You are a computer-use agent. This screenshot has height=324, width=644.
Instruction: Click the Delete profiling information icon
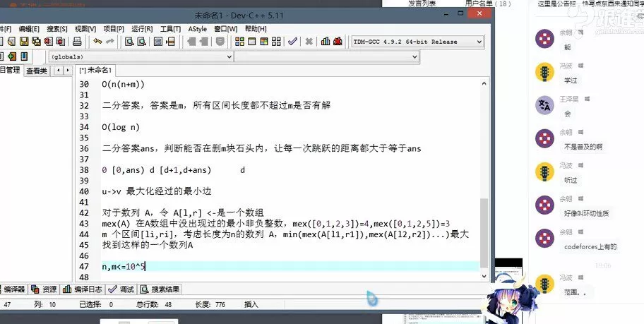coord(338,42)
